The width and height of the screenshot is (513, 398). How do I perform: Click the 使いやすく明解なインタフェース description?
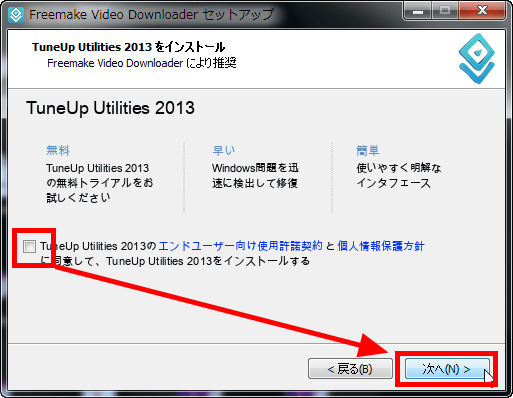(x=399, y=176)
